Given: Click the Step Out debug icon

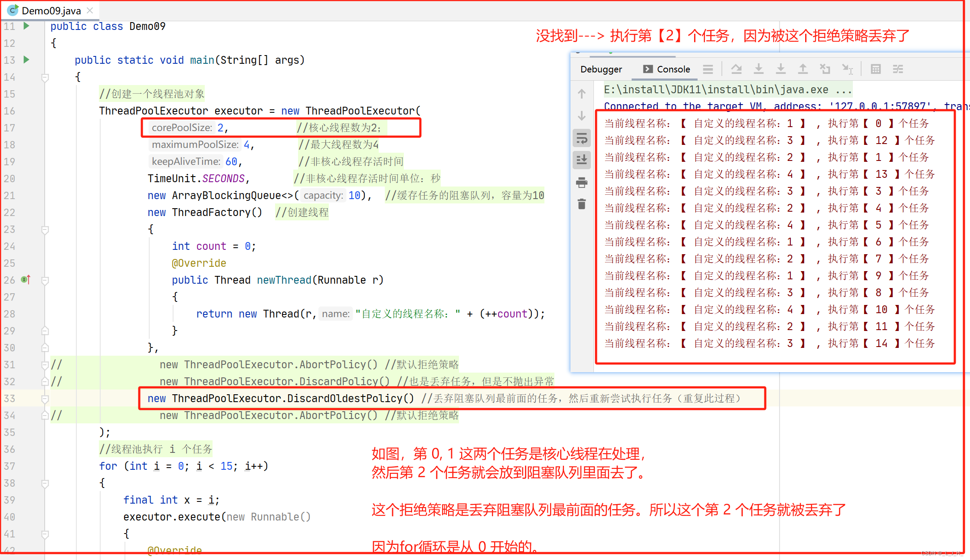Looking at the screenshot, I should point(803,69).
